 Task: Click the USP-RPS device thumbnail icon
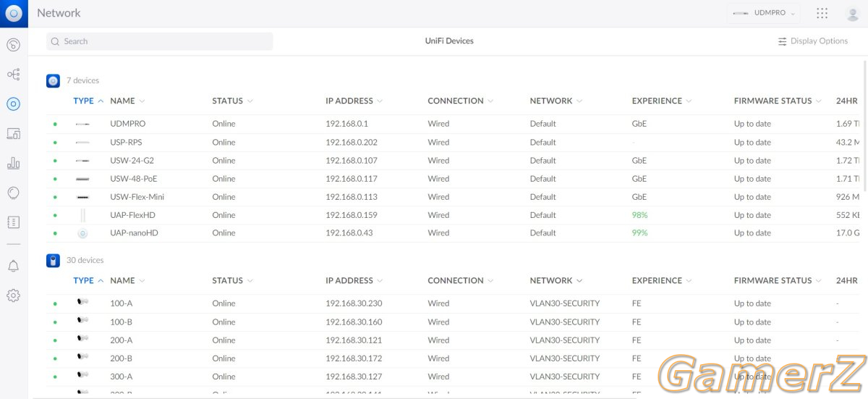[82, 143]
